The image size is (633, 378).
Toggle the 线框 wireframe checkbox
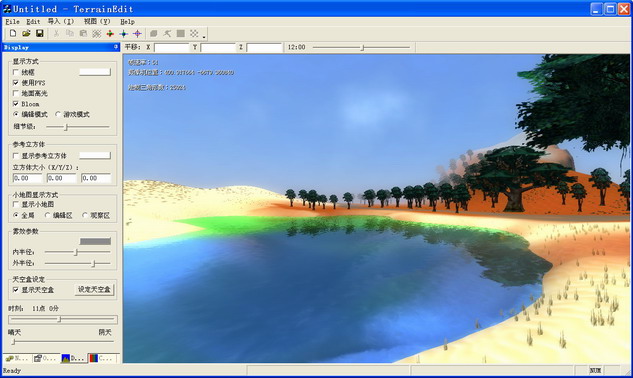tap(16, 72)
